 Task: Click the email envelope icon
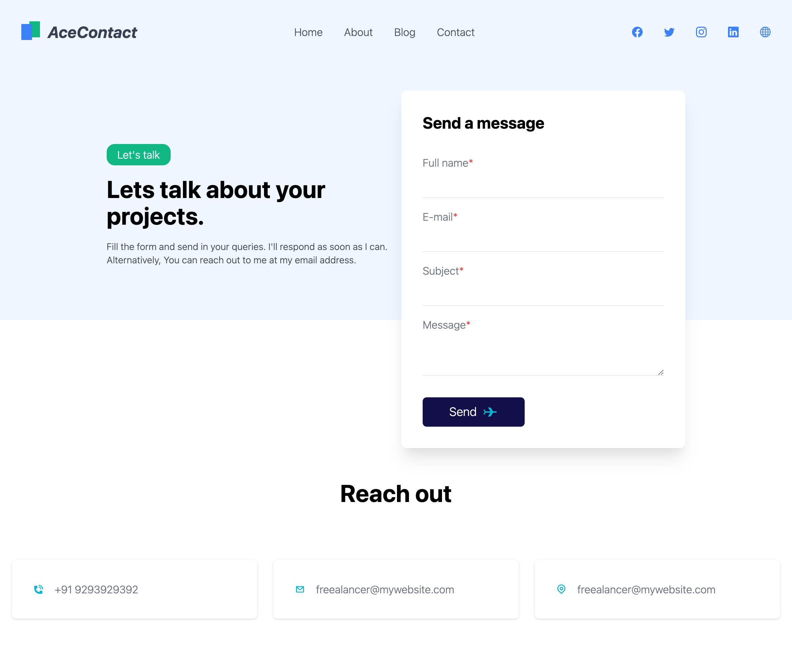click(299, 589)
